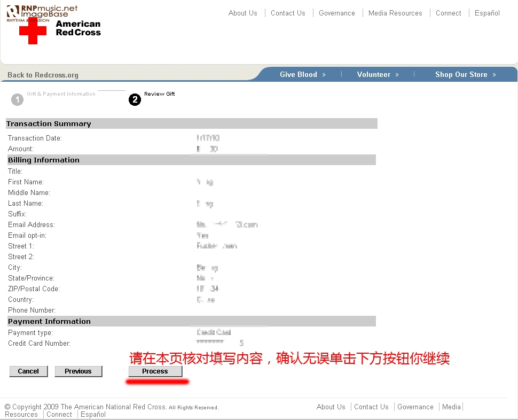
Task: Click the step 1 circle icon
Action: [18, 99]
